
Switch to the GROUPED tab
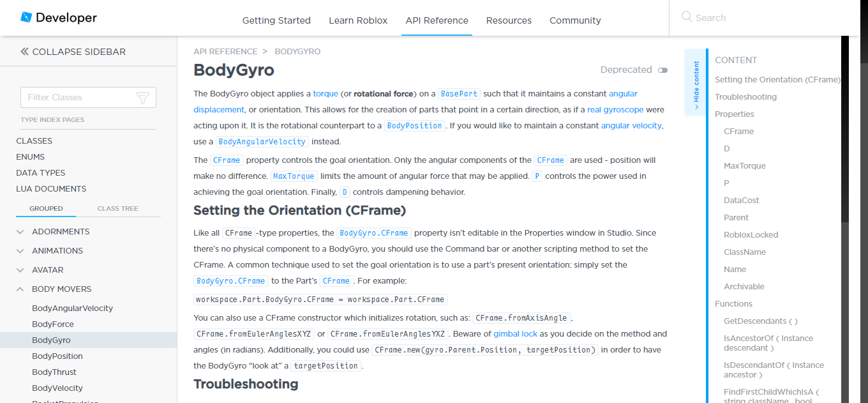tap(46, 209)
